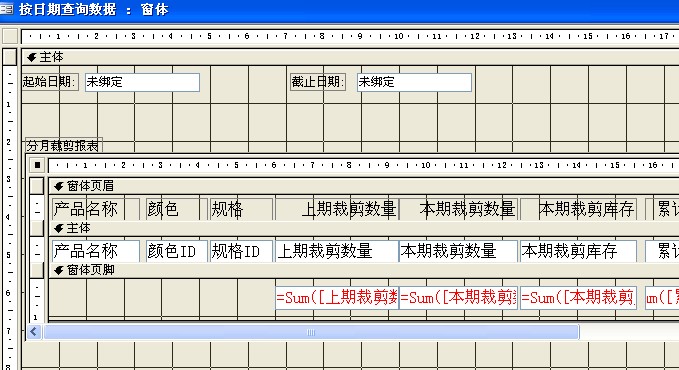
Task: Click the 上期裁剪数量 detail field
Action: [x=337, y=251]
